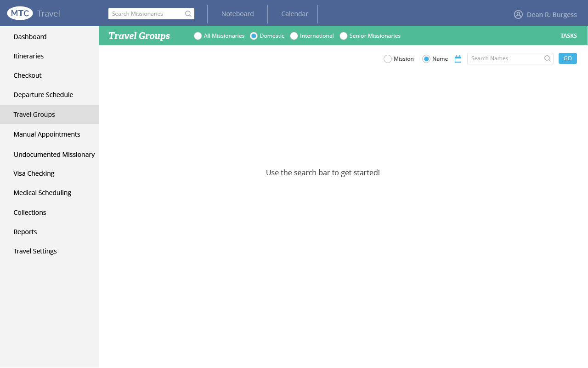The width and height of the screenshot is (588, 368).
Task: Select the Domestic radio option
Action: tap(254, 36)
